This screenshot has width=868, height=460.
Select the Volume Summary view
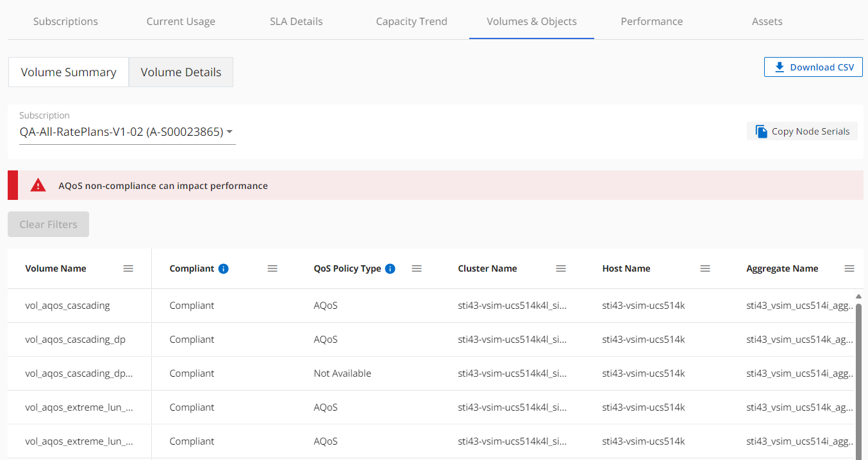pos(69,72)
